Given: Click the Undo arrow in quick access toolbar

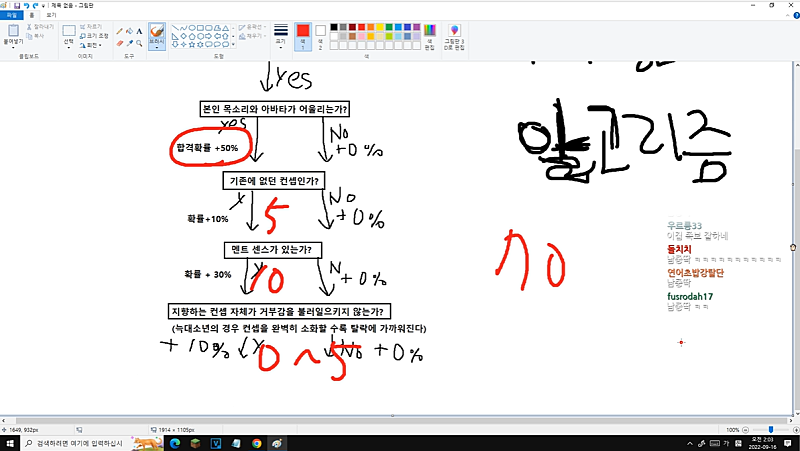Looking at the screenshot, I should pos(26,5).
